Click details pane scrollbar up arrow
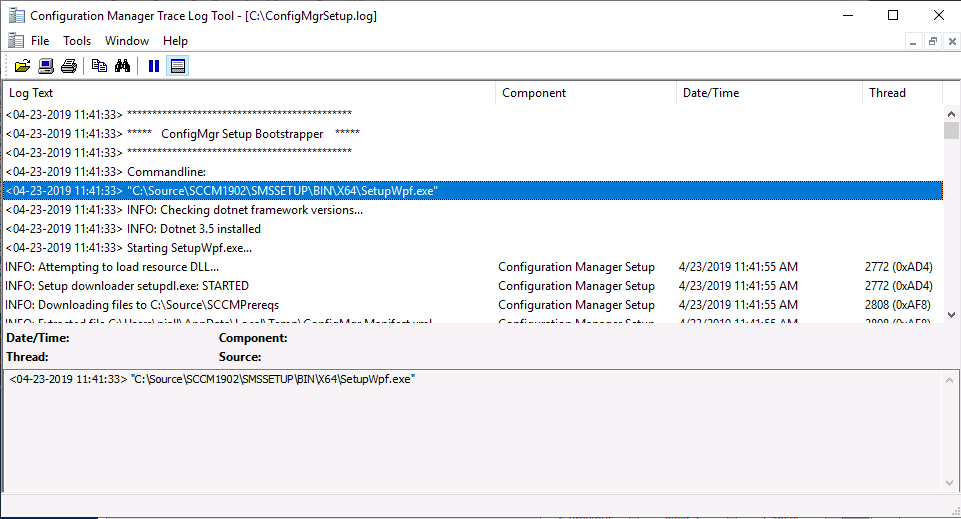Viewport: 961px width, 519px height. 949,380
